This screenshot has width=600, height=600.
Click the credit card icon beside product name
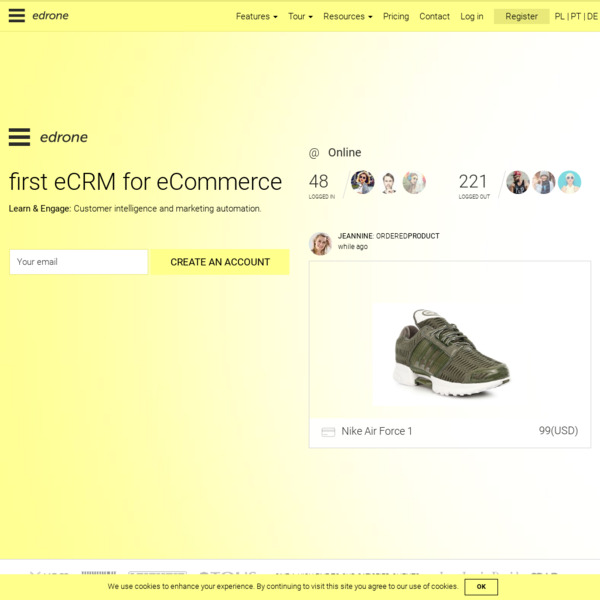328,432
